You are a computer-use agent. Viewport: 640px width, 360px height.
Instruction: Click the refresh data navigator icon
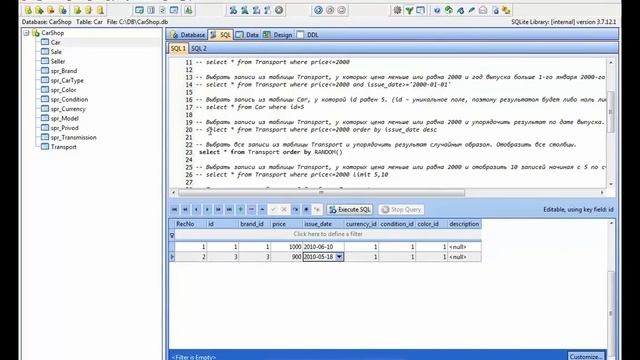pyautogui.click(x=295, y=209)
